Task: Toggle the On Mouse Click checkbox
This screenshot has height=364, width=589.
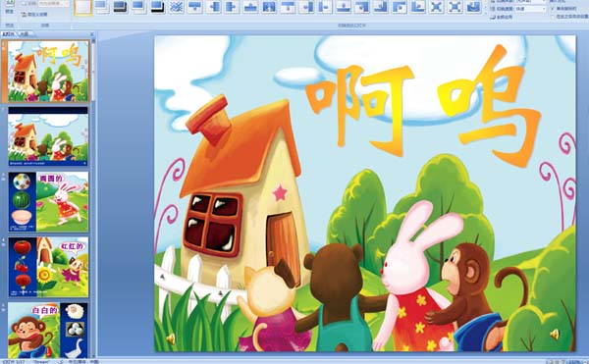Action: pyautogui.click(x=553, y=8)
